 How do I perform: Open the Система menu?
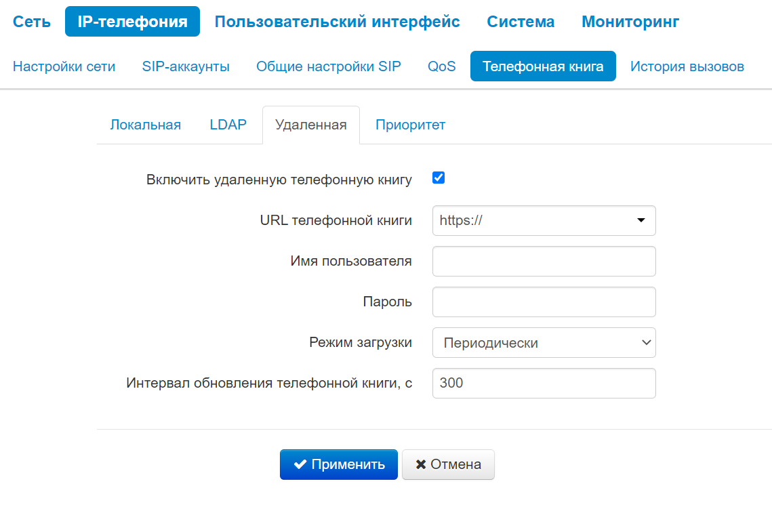tap(521, 22)
